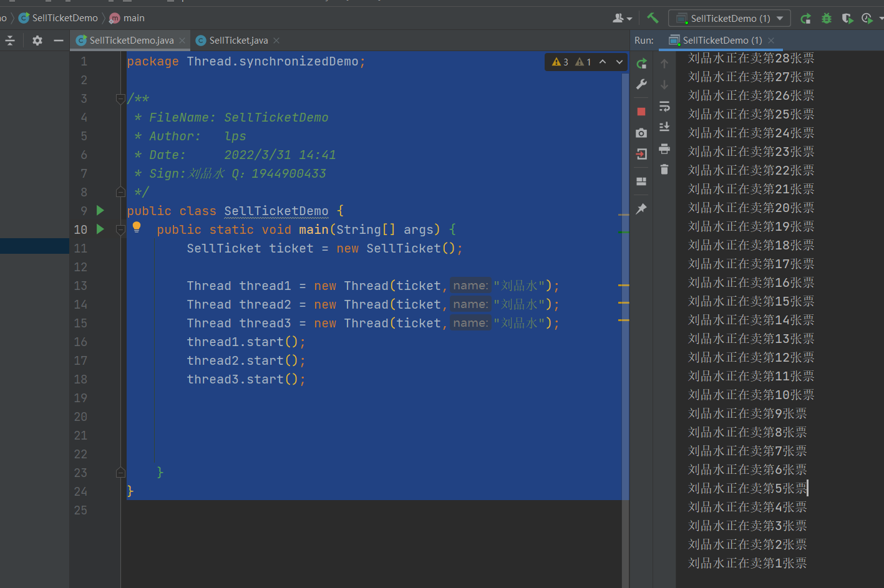
Task: Click the up arrow in console toolbar
Action: [x=664, y=64]
